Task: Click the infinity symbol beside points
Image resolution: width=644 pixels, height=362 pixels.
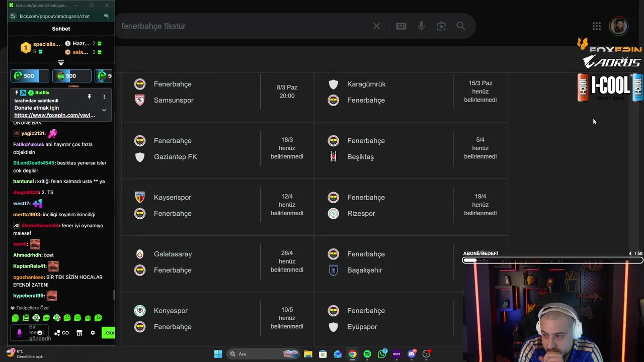Action: coord(65,333)
